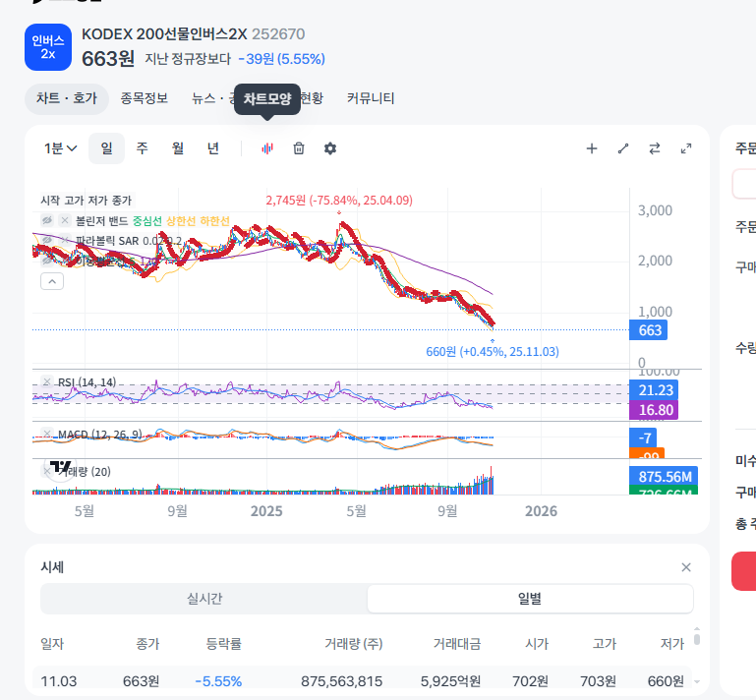
Task: Click the high marker 2,745원 annotation
Action: coord(339,200)
